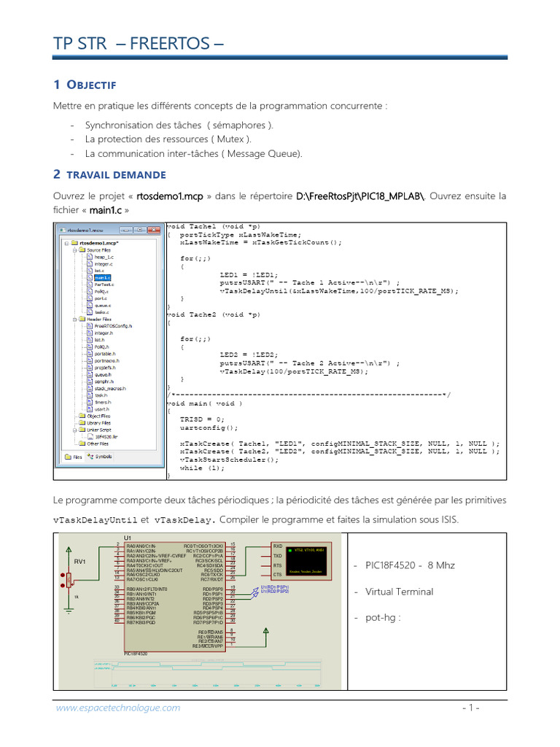Collapse the Source Files folder
The height and width of the screenshot is (747, 560).
pyautogui.click(x=75, y=250)
